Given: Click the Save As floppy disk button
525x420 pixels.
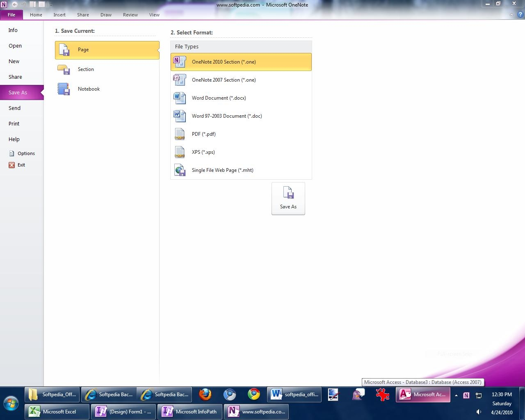Looking at the screenshot, I should 288,198.
